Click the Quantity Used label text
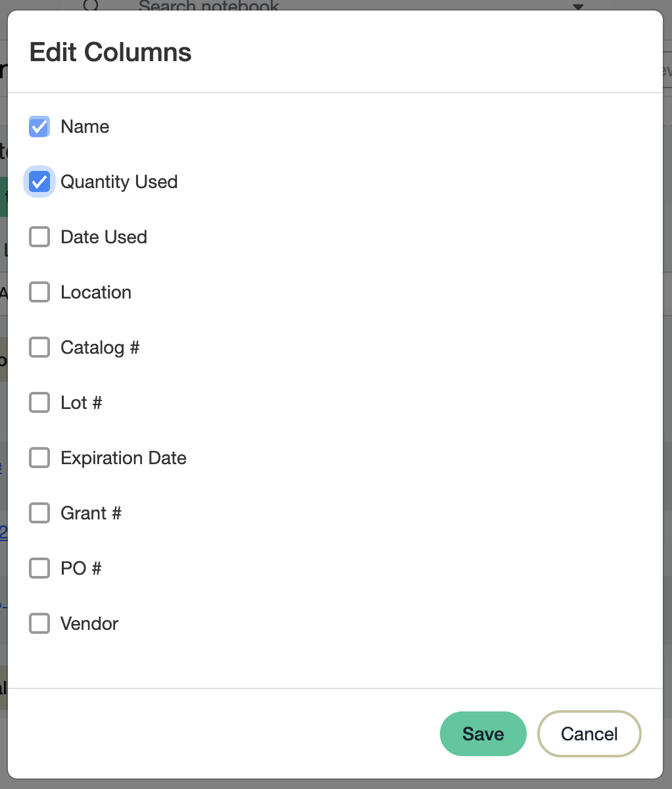Viewport: 672px width, 789px height. 119,182
